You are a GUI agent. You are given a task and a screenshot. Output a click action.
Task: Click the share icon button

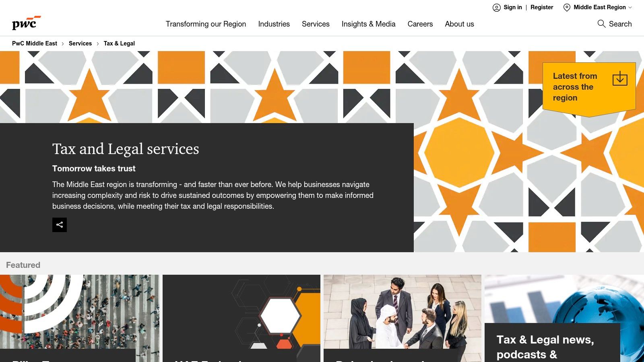point(60,225)
